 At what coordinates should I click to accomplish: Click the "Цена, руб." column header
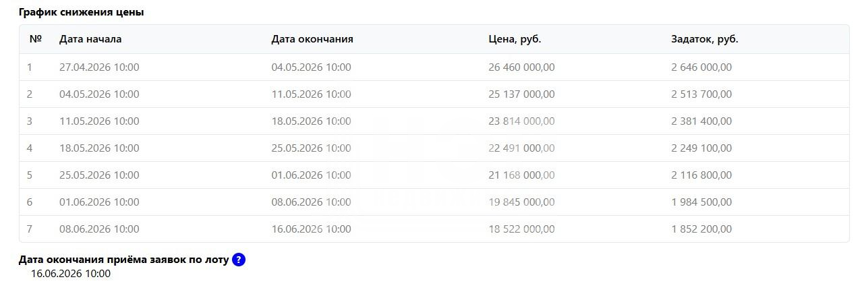pyautogui.click(x=515, y=39)
